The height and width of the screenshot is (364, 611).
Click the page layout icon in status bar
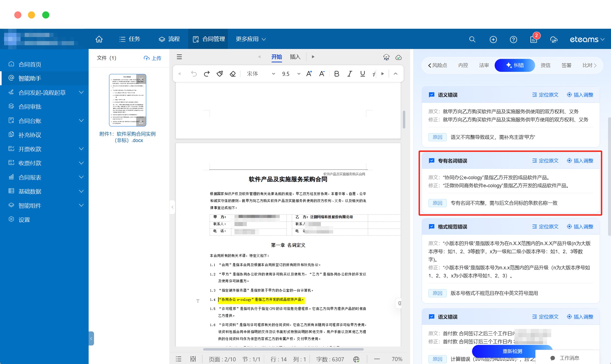pyautogui.click(x=193, y=359)
